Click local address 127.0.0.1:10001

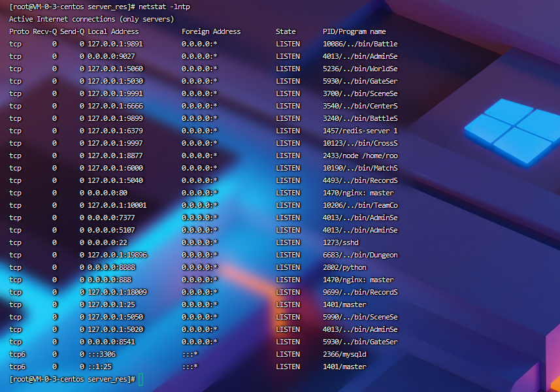(118, 205)
